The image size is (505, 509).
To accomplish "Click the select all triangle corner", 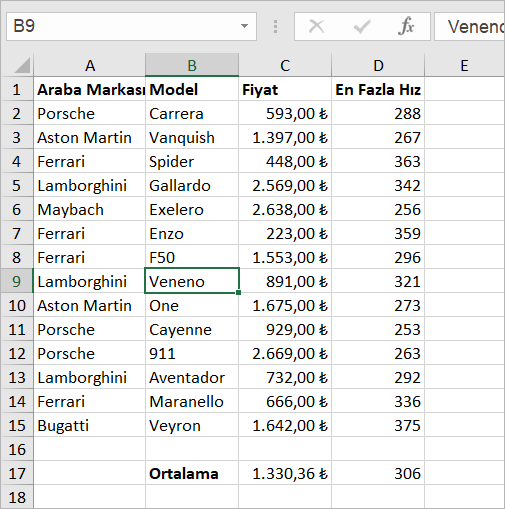I will coord(22,65).
